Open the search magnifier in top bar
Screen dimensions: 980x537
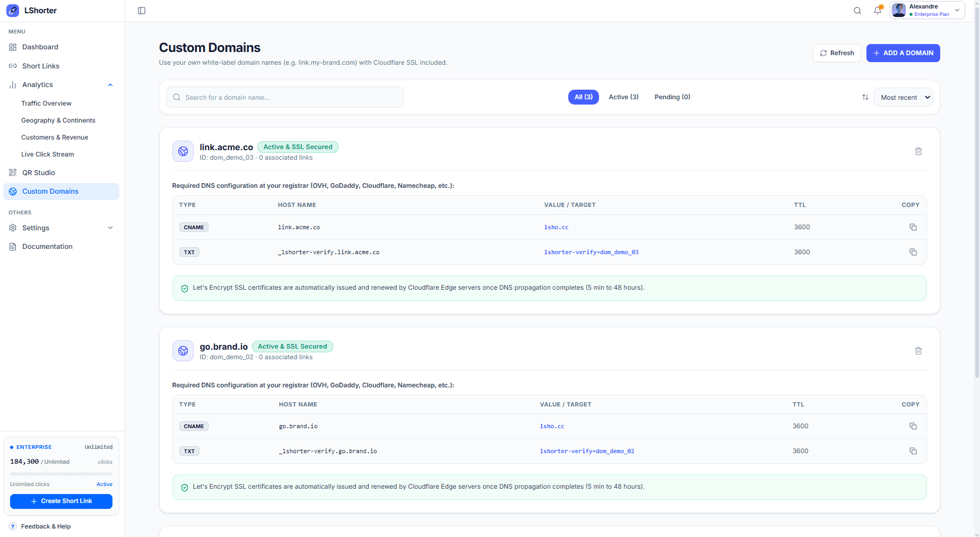tap(857, 11)
